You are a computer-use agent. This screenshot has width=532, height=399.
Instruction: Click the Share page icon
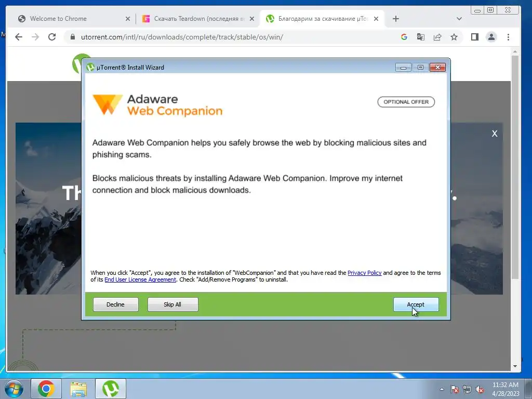coord(437,37)
